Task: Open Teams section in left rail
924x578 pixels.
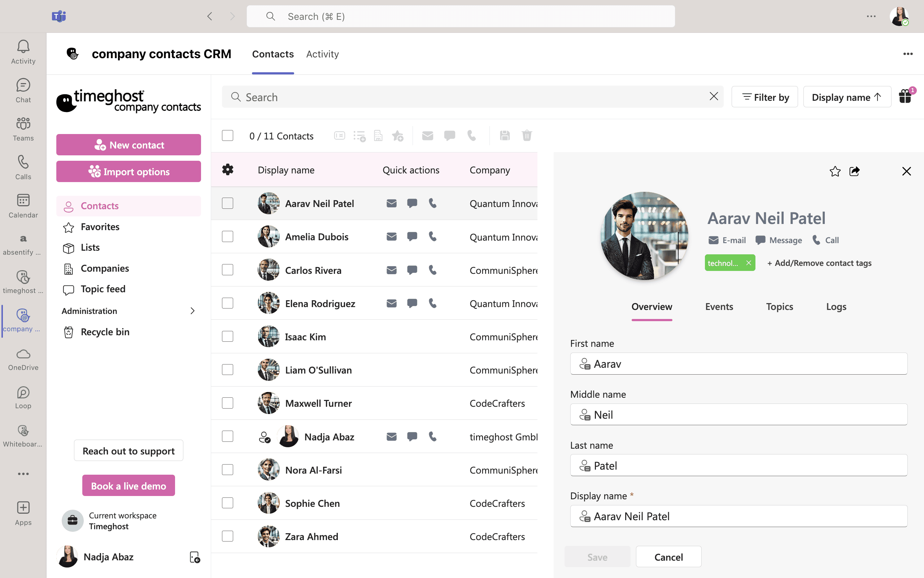Action: pos(23,129)
